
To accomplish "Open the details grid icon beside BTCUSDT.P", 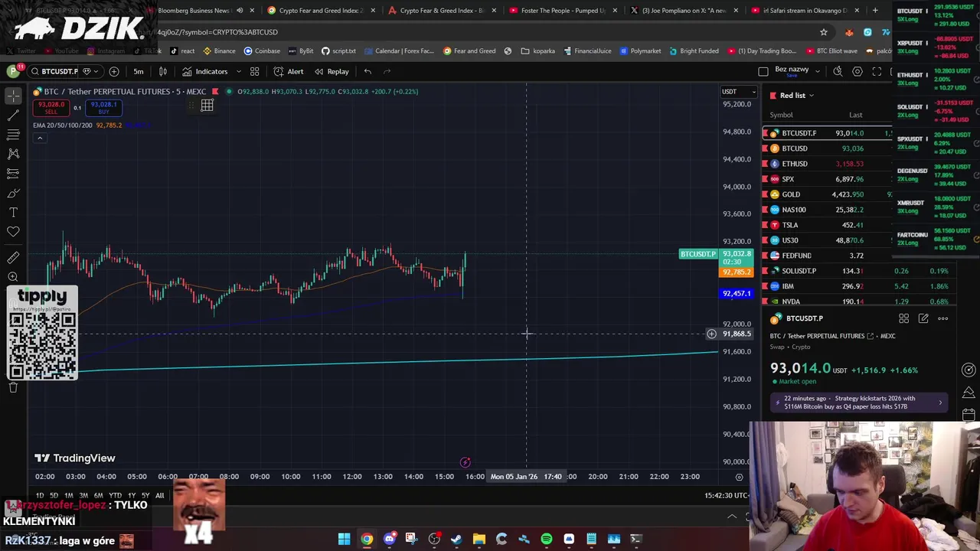I will [903, 318].
